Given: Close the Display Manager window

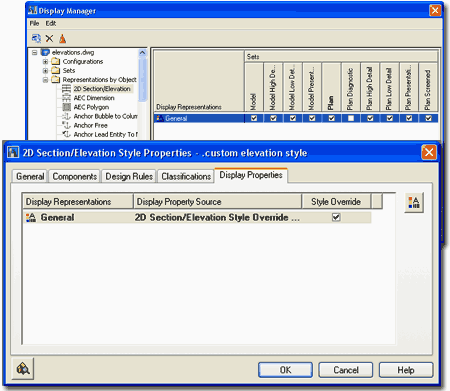Looking at the screenshot, I should point(435,10).
